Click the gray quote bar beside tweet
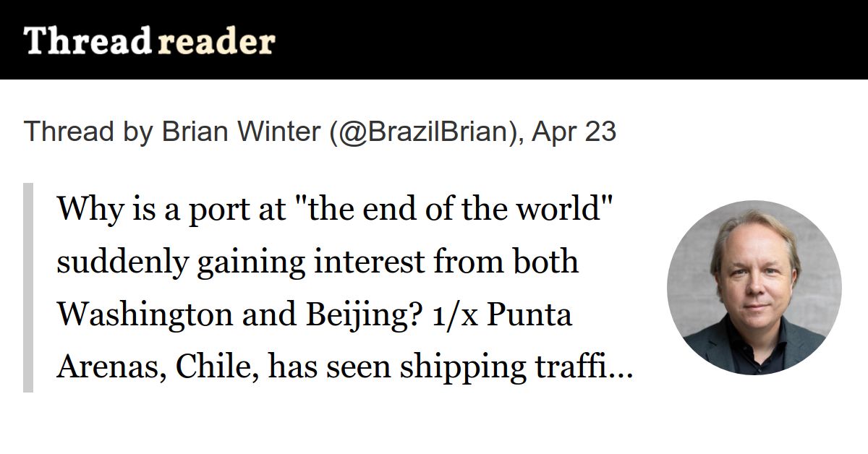Screen dimensions: 868x454 coord(28,288)
